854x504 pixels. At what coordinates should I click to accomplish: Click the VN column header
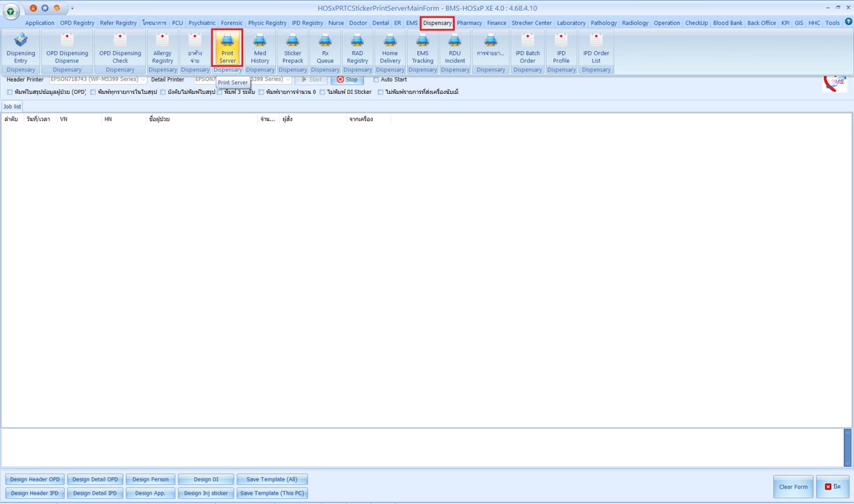pos(79,119)
